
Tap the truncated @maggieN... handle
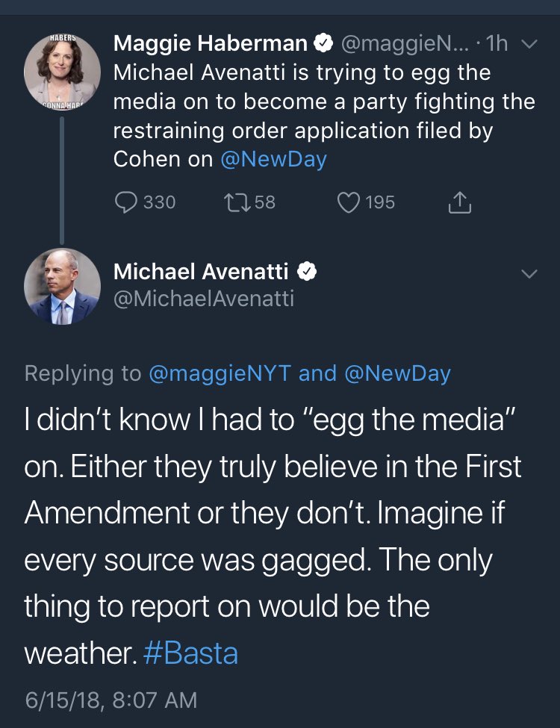tap(405, 45)
